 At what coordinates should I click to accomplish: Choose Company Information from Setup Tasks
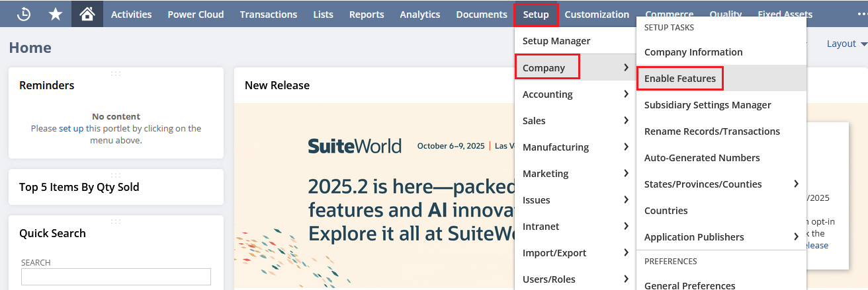point(693,52)
